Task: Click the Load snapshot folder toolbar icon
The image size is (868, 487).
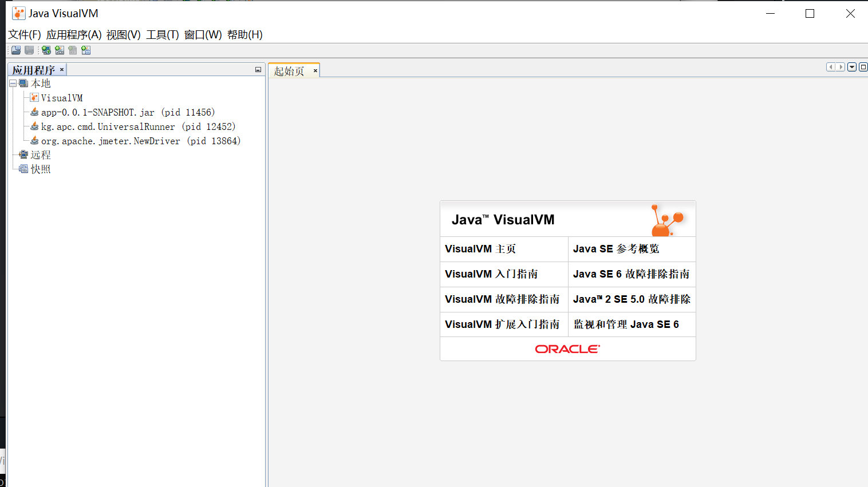Action: click(16, 50)
